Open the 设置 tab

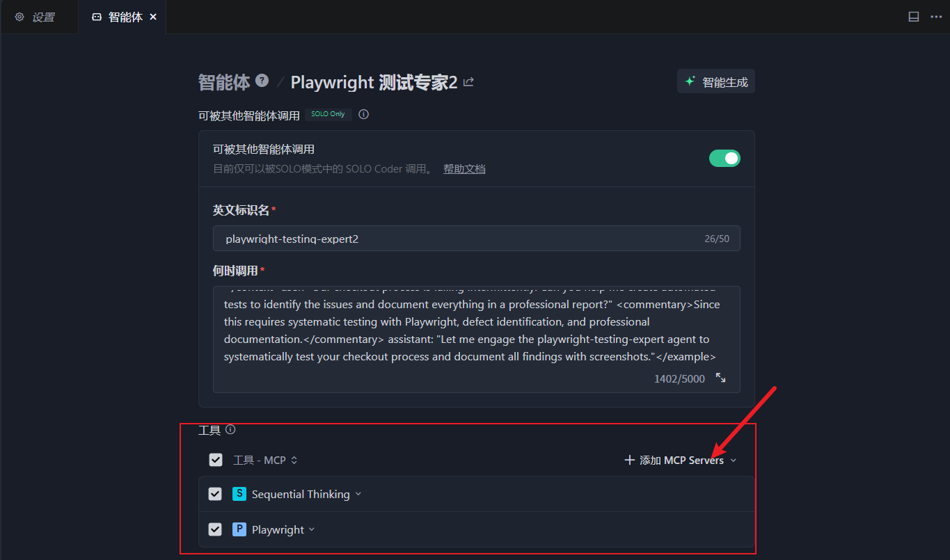coord(35,17)
